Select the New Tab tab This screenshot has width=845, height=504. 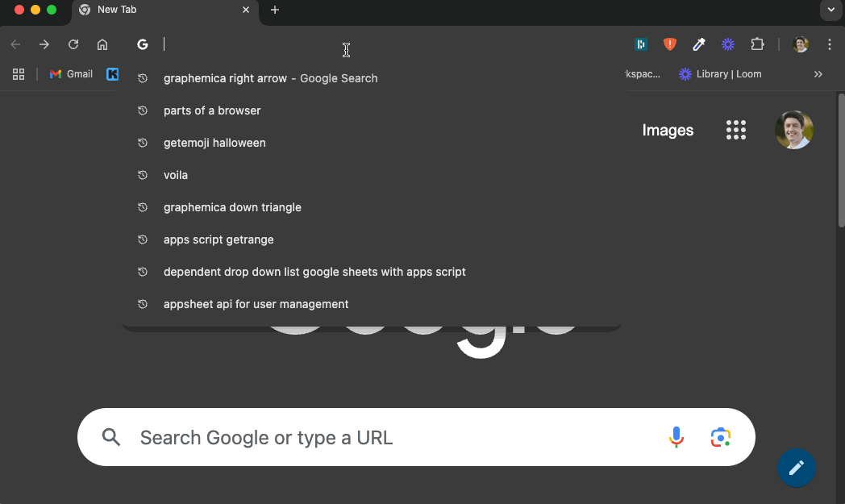[165, 10]
